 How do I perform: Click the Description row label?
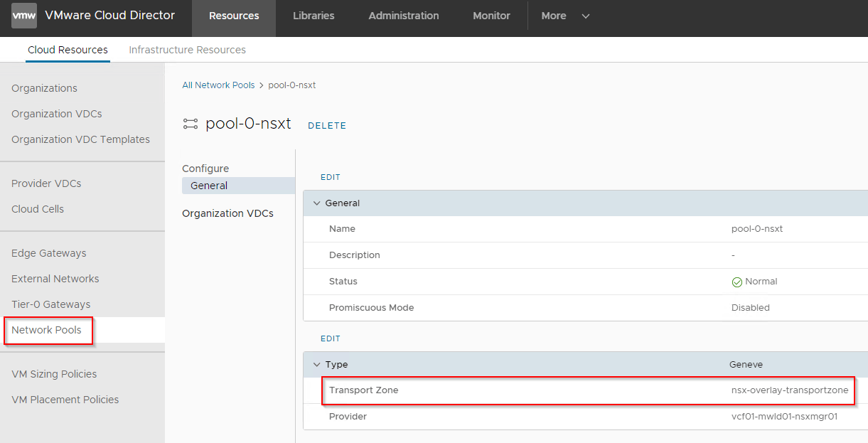click(x=355, y=255)
